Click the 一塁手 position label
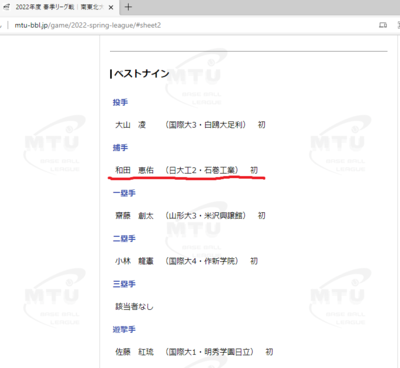400x368 pixels. (x=124, y=193)
